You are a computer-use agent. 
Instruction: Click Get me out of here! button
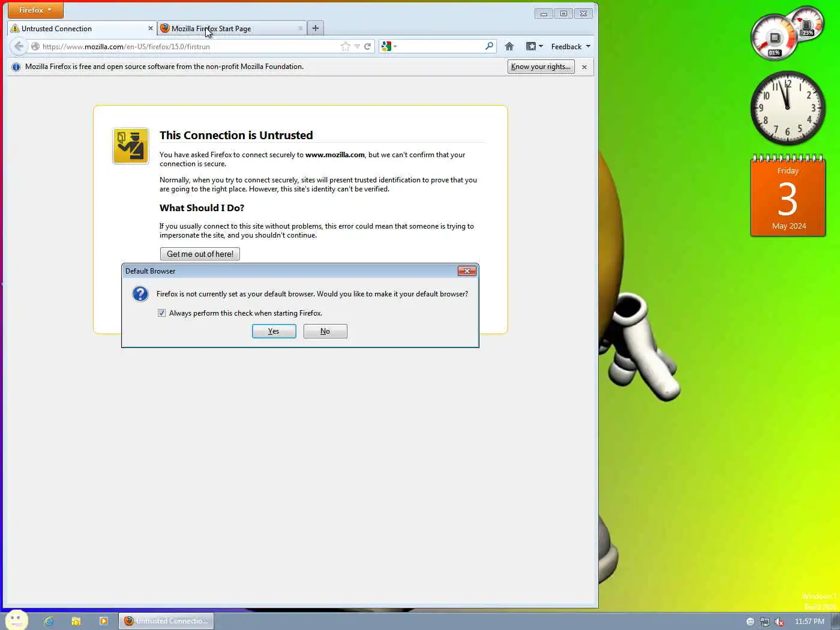pos(200,254)
